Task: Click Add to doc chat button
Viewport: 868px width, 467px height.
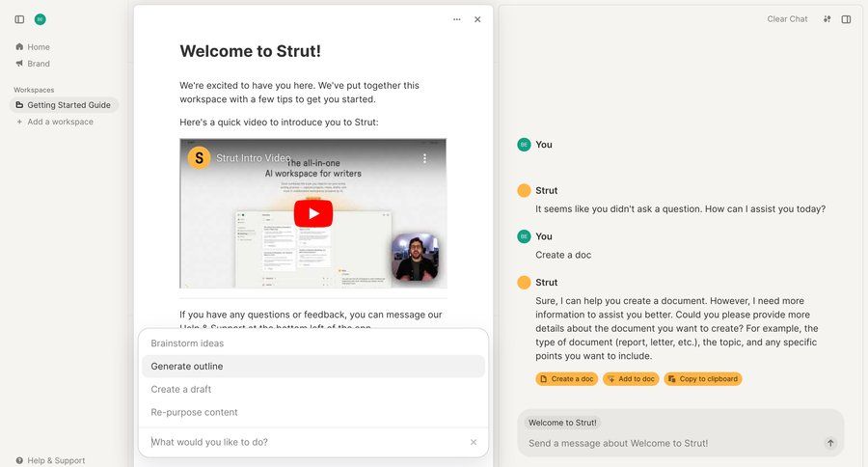Action: coord(631,379)
